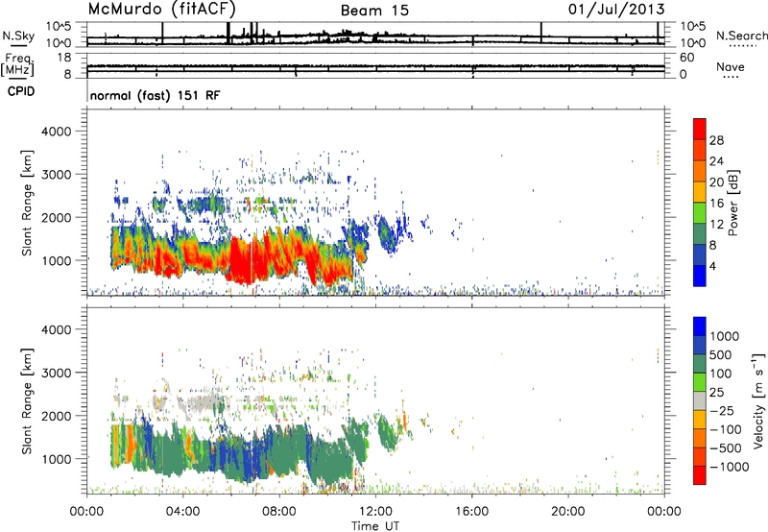The width and height of the screenshot is (768, 532).
Task: Click the 1000 tick on Velocity colorbar
Action: [x=724, y=336]
